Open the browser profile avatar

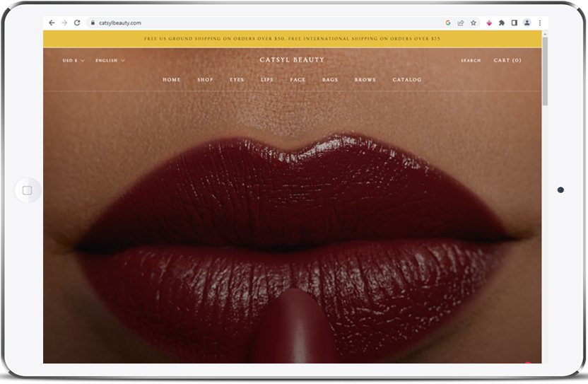coord(527,23)
